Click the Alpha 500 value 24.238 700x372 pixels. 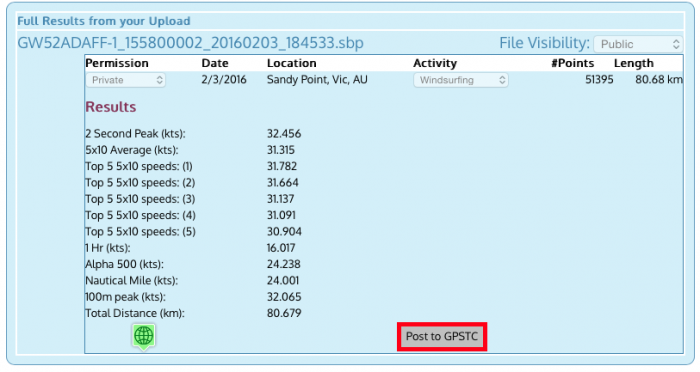(x=283, y=264)
